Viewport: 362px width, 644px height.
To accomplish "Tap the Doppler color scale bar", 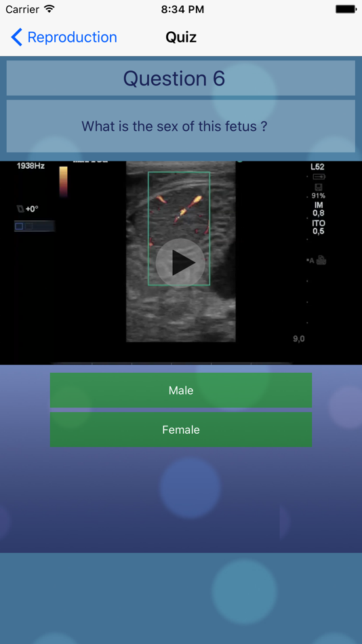I will point(63,182).
